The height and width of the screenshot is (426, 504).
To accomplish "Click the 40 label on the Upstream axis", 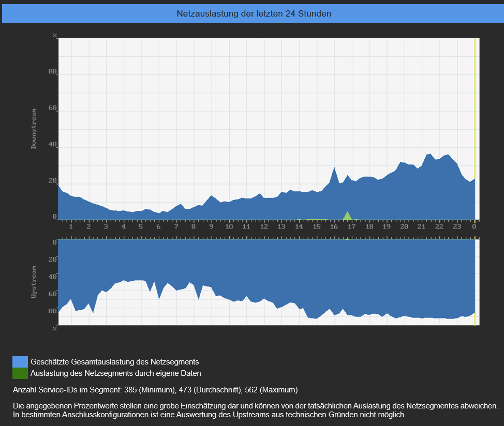I will [x=53, y=277].
